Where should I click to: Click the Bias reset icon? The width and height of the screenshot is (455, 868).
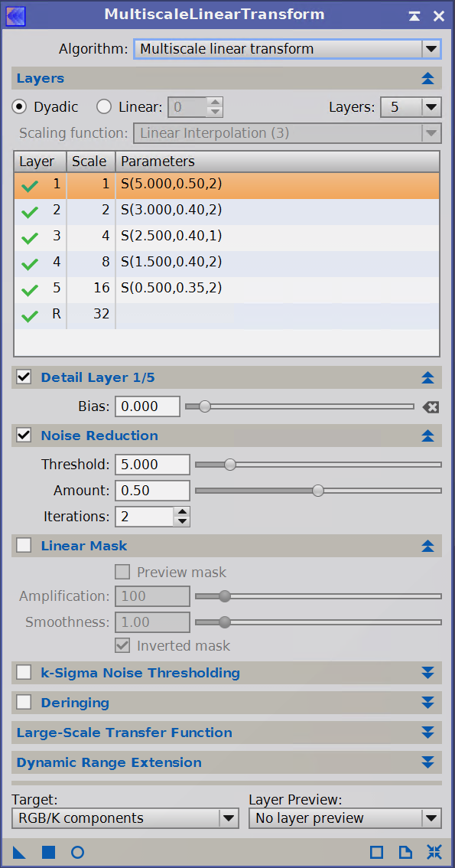pos(431,407)
